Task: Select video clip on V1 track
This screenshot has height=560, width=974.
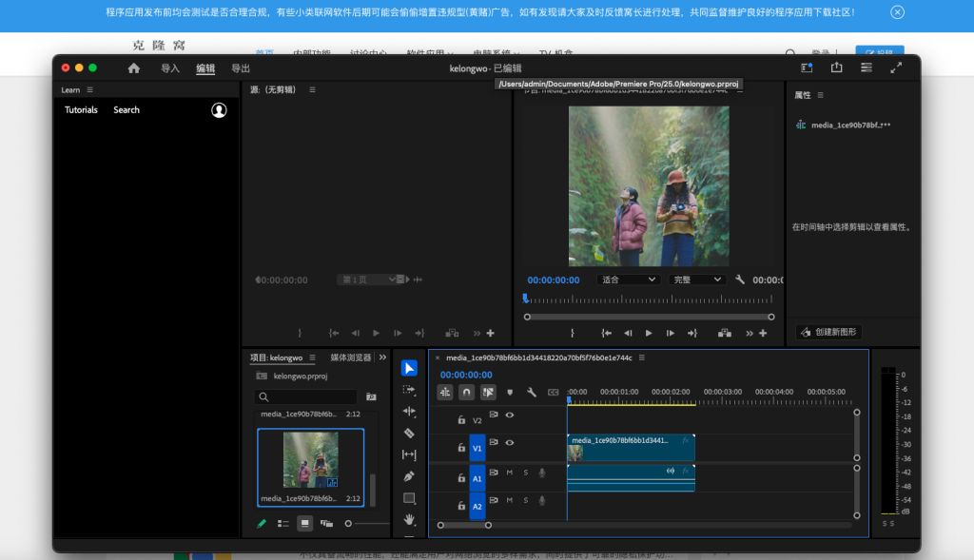Action: [x=632, y=448]
